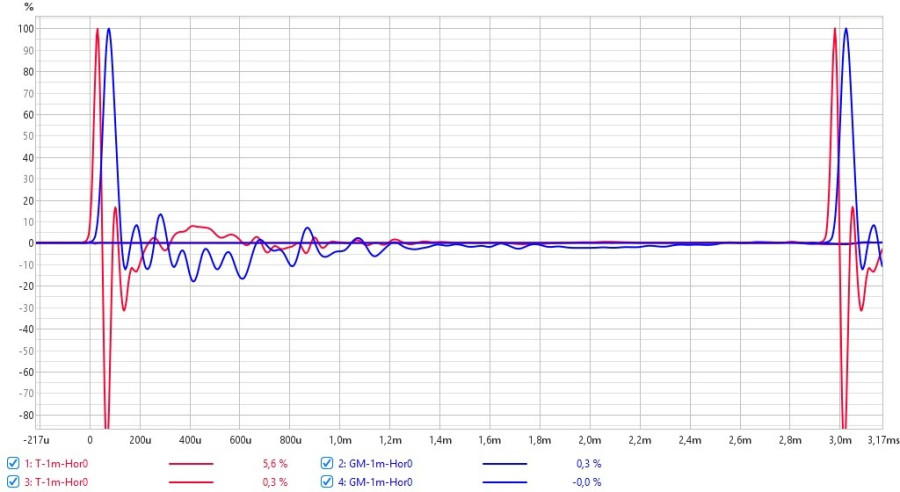This screenshot has height=492, width=900.
Task: Click the 800u time axis label
Action: (290, 440)
